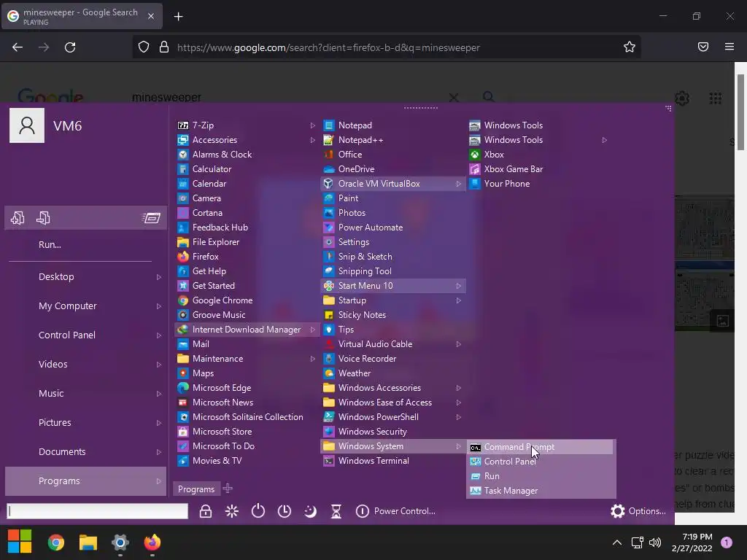Image resolution: width=747 pixels, height=560 pixels.
Task: Reload the page in Firefox
Action: click(70, 47)
